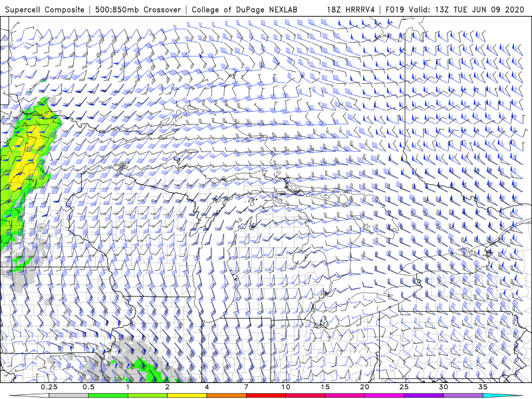Viewport: 532px width, 399px height.
Task: Click the '4' colorbar value
Action: pos(207,387)
